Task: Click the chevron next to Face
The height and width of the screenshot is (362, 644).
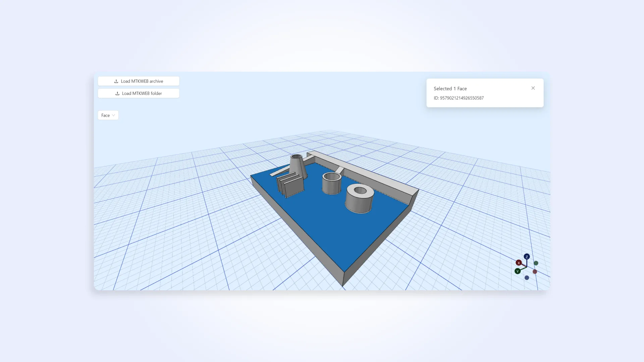Action: click(x=113, y=115)
